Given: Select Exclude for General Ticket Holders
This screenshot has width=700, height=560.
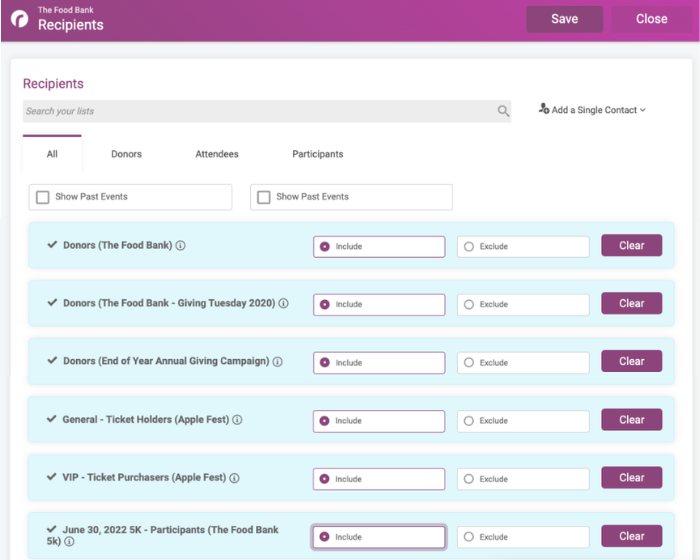Looking at the screenshot, I should click(523, 421).
